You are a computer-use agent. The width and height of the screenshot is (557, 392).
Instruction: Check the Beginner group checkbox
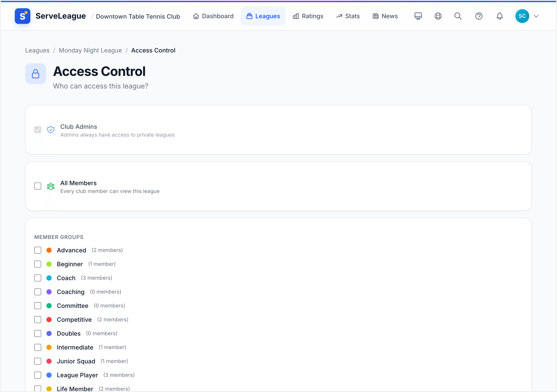[x=38, y=264]
